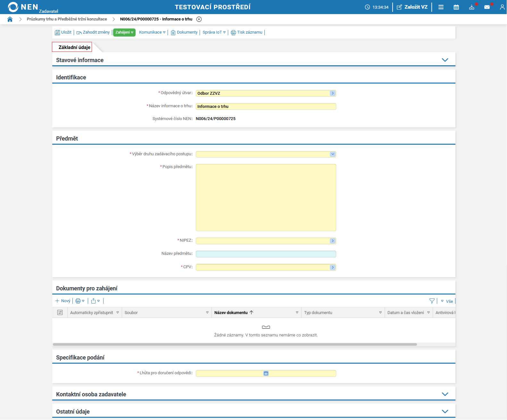Screen dimensions: 507x420
Task: Expand the Kontaktní osoba zadavatele section
Action: click(x=445, y=394)
